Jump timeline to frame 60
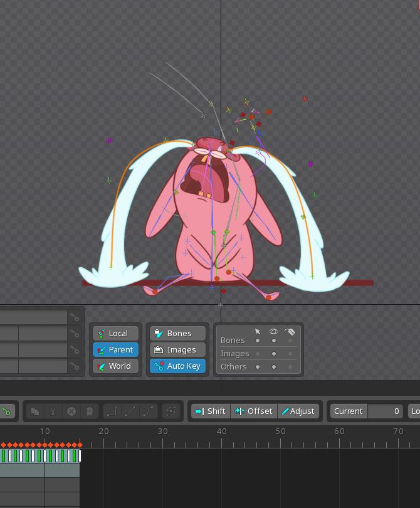The width and height of the screenshot is (420, 508). click(339, 431)
